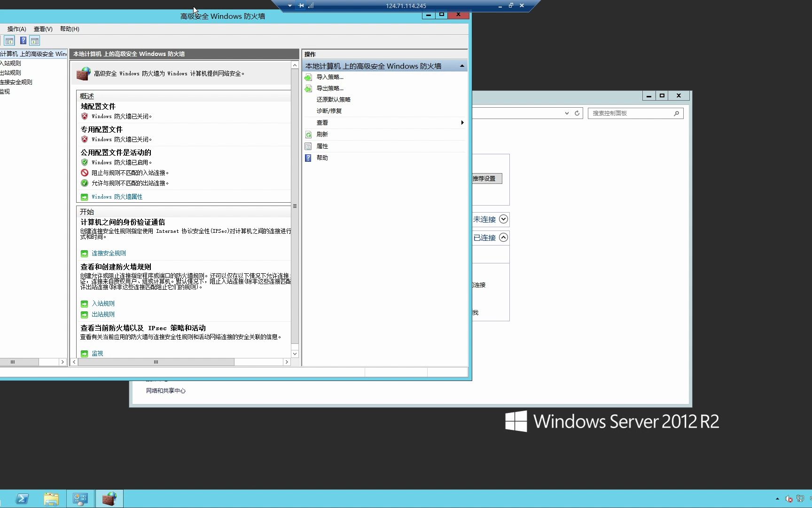
Task: Click the 搜索控制面板 search field
Action: pos(636,113)
